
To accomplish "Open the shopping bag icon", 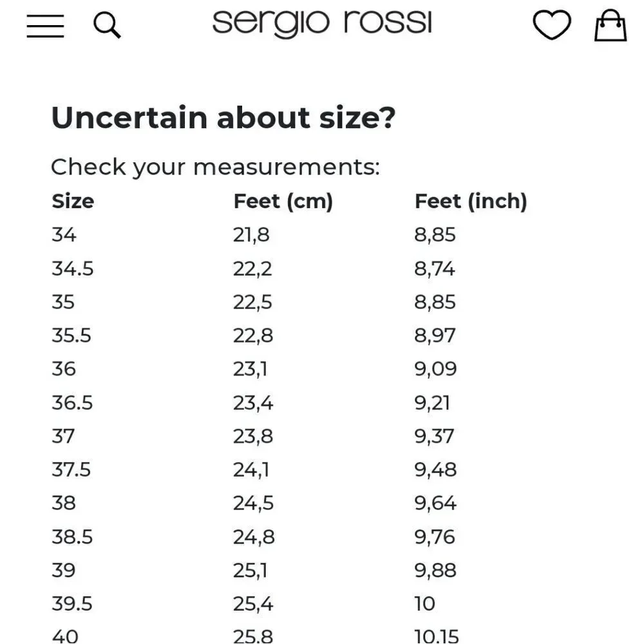I will click(x=611, y=25).
